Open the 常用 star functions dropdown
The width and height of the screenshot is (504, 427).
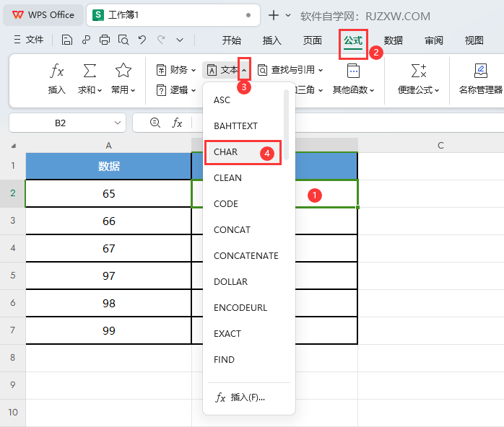point(123,79)
